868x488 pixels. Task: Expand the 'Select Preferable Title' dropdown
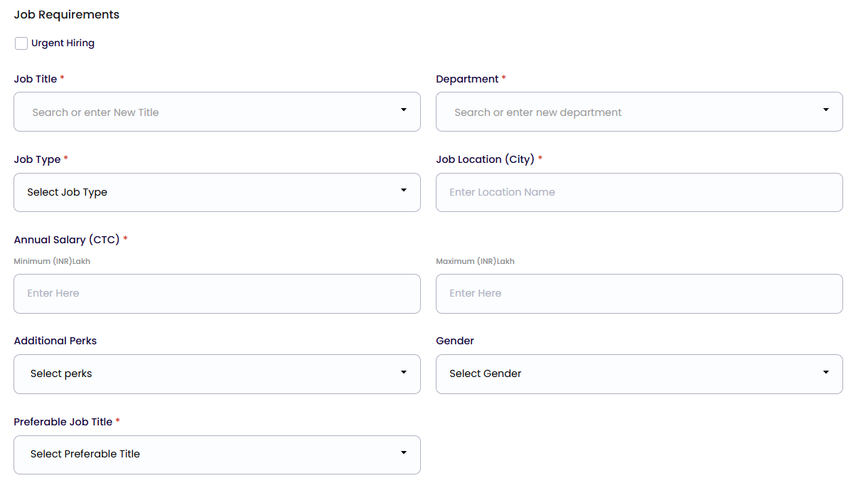[x=206, y=455]
